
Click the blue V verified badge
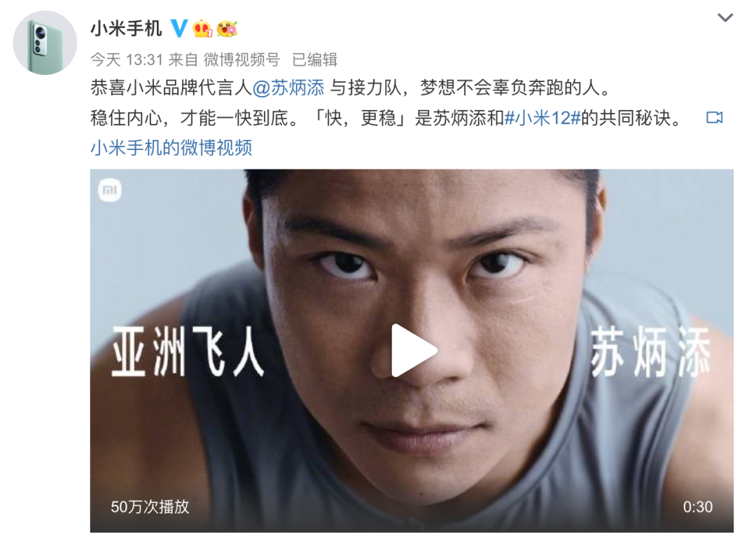[179, 29]
